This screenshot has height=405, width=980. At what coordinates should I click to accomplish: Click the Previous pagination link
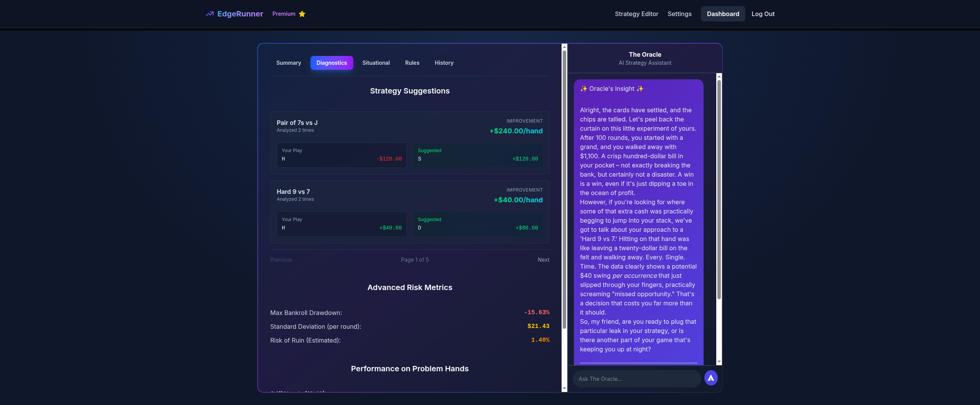coord(281,259)
